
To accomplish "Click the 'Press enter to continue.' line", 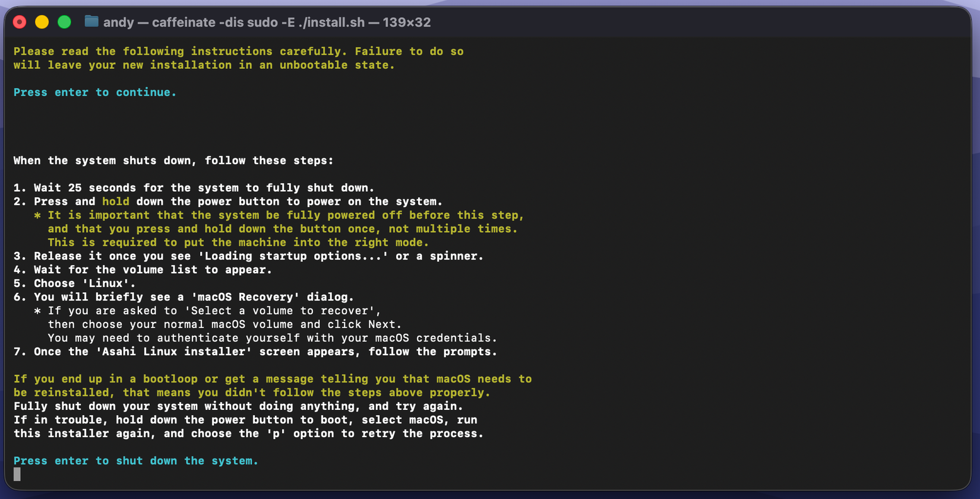I will tap(95, 93).
